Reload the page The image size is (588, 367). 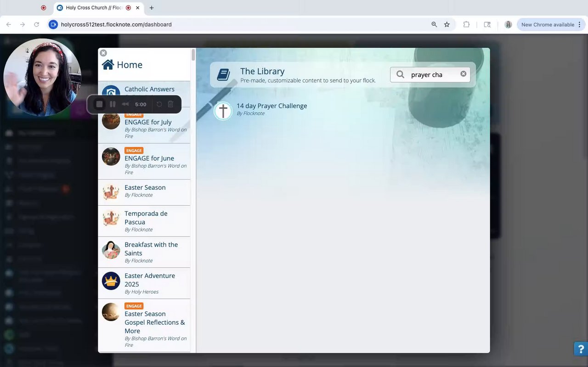tap(36, 24)
